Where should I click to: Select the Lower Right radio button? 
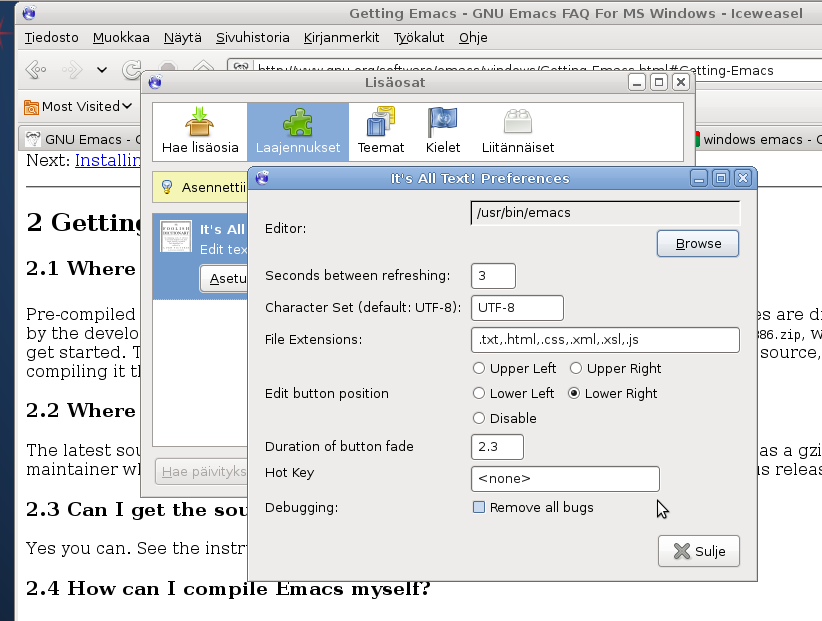[574, 393]
